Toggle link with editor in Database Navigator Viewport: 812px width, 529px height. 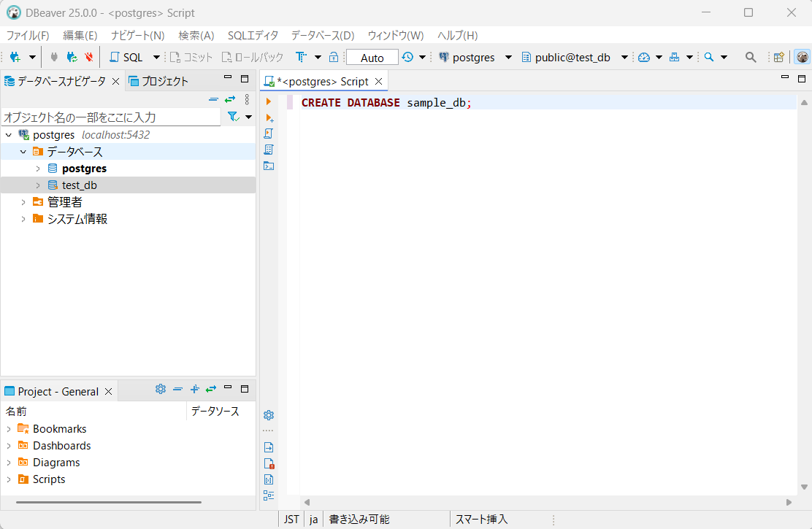pyautogui.click(x=229, y=99)
